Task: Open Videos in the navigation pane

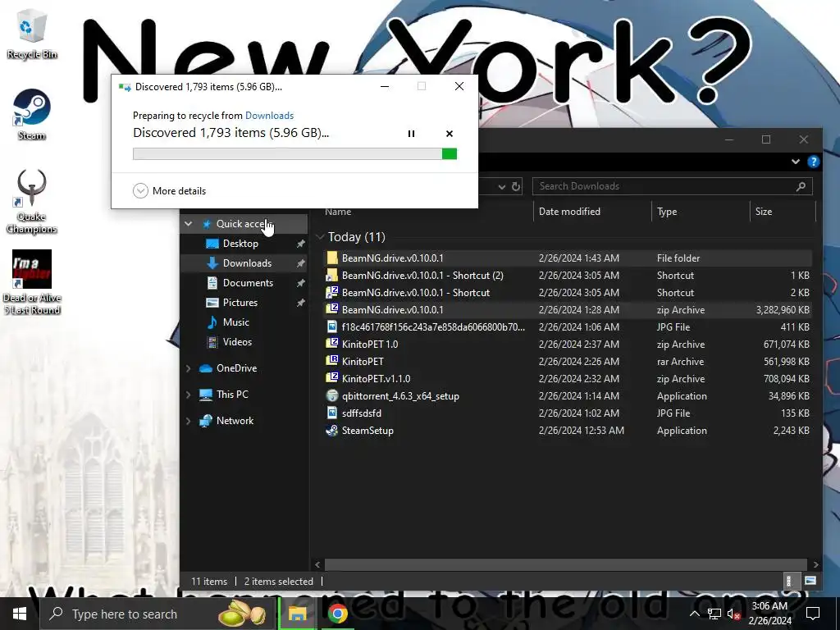Action: [237, 342]
